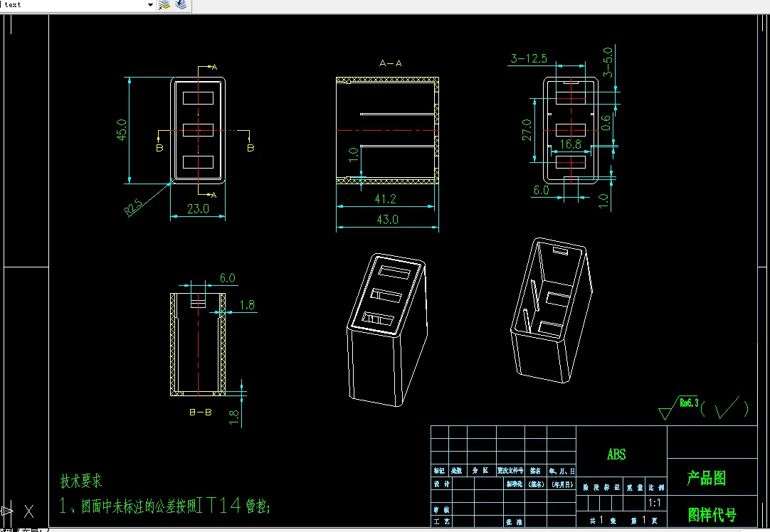770x532 pixels.
Task: Click the 处数 cell in title block
Action: tap(457, 471)
